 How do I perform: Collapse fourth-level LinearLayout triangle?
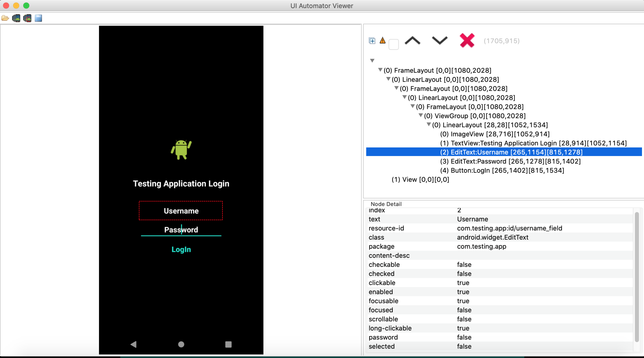point(405,98)
